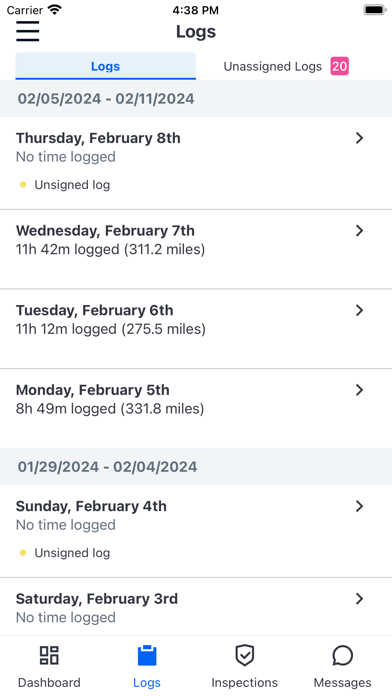
Task: Expand Sunday, February 4th chevron
Action: [360, 506]
